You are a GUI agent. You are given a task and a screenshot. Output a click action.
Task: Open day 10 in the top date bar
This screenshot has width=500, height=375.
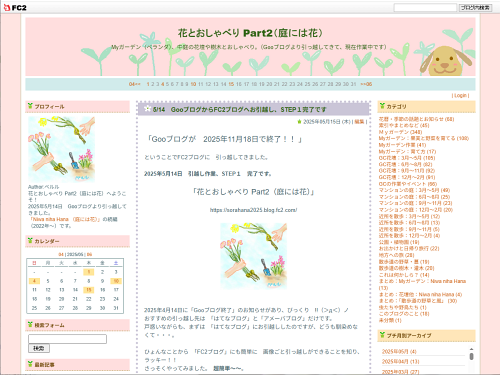coord(193,84)
